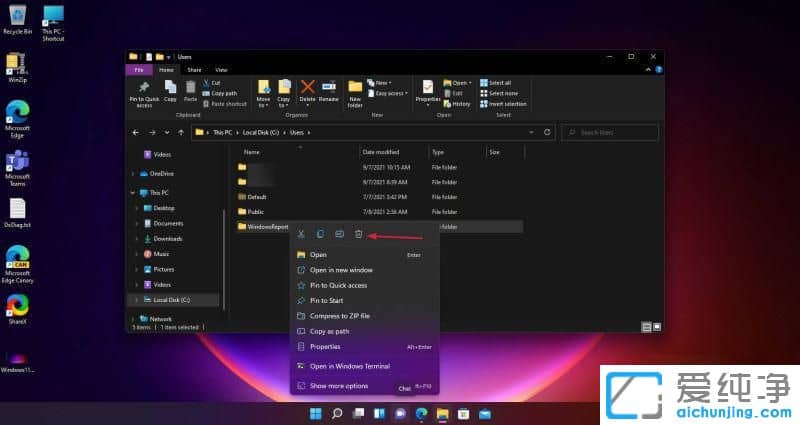The height and width of the screenshot is (425, 800).
Task: Go up one level with up arrow
Action: tap(181, 133)
